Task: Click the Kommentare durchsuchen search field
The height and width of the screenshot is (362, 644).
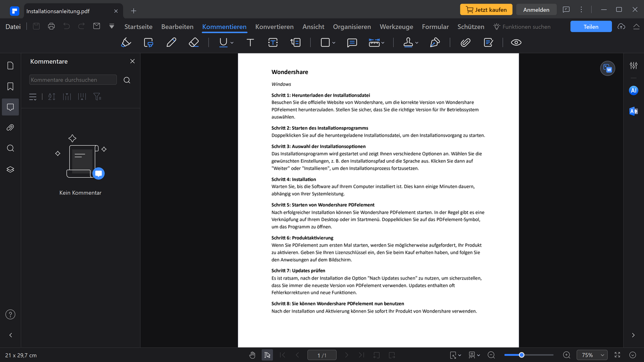Action: click(x=73, y=80)
